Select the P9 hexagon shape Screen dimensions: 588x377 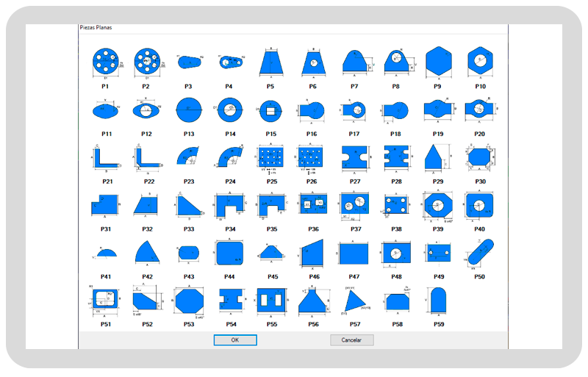point(437,61)
